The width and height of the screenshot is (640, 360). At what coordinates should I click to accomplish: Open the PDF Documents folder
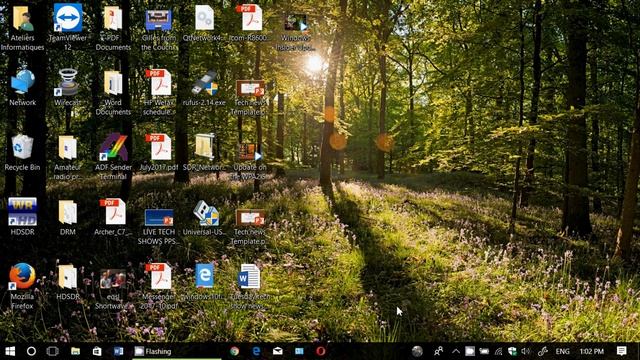(113, 28)
